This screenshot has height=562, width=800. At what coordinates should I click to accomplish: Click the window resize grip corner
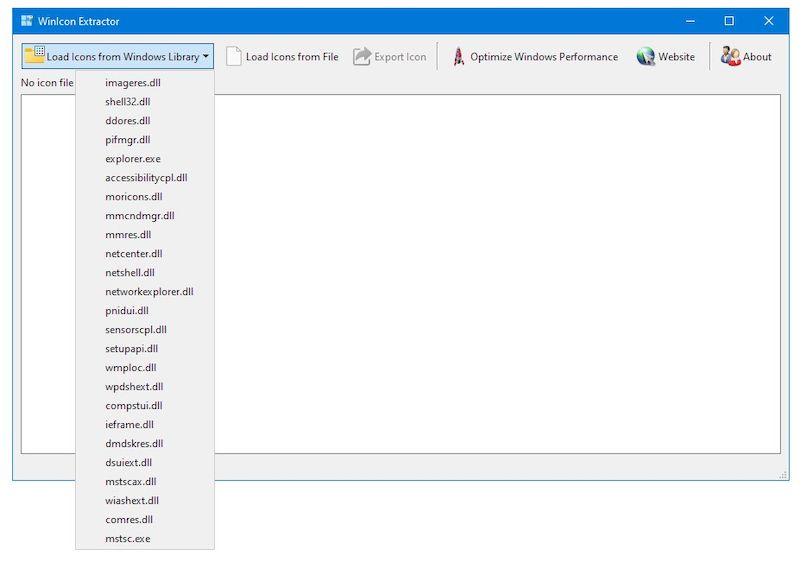click(x=783, y=475)
